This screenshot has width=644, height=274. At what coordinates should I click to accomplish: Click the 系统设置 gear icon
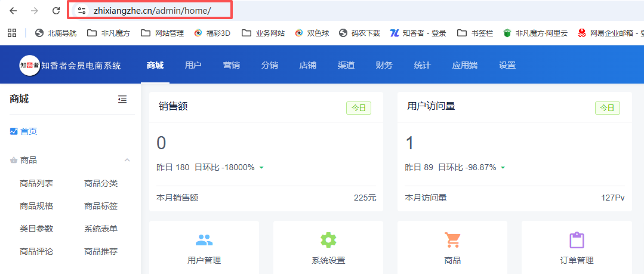pos(328,240)
